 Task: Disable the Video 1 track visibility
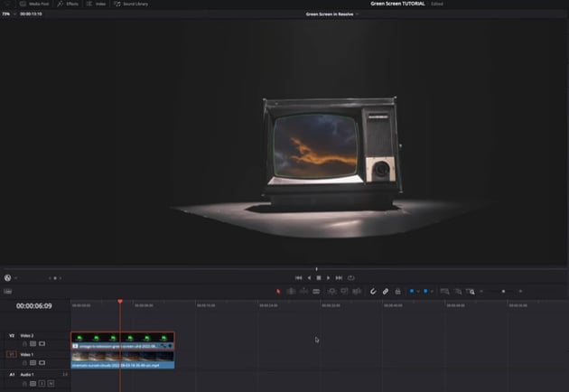coord(42,362)
